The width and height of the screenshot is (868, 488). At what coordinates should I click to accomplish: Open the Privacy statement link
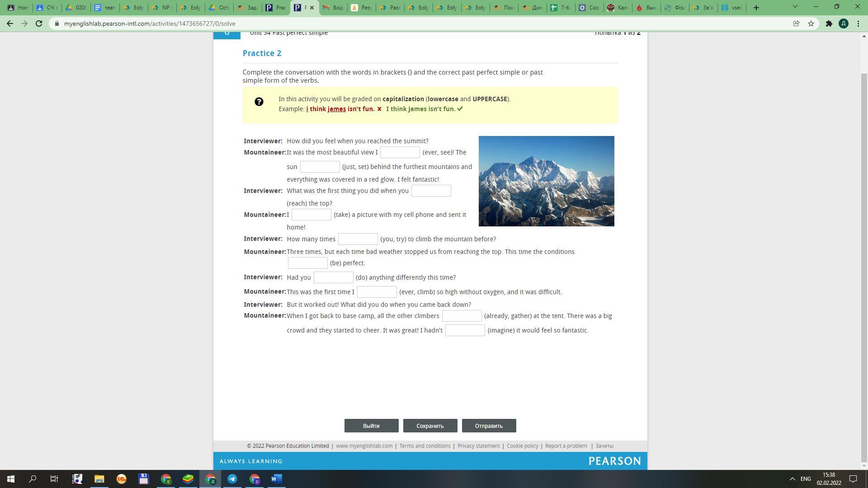pyautogui.click(x=479, y=446)
